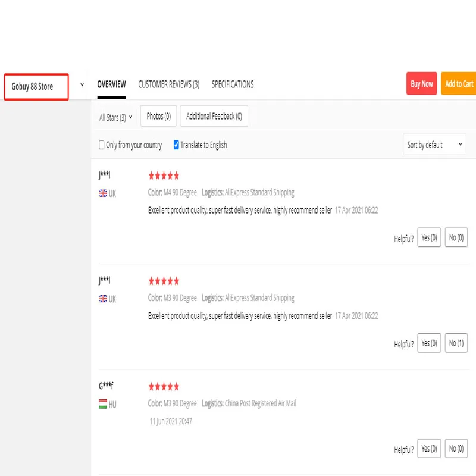The image size is (476, 476).
Task: Click the HU country code text
Action: [112, 405]
